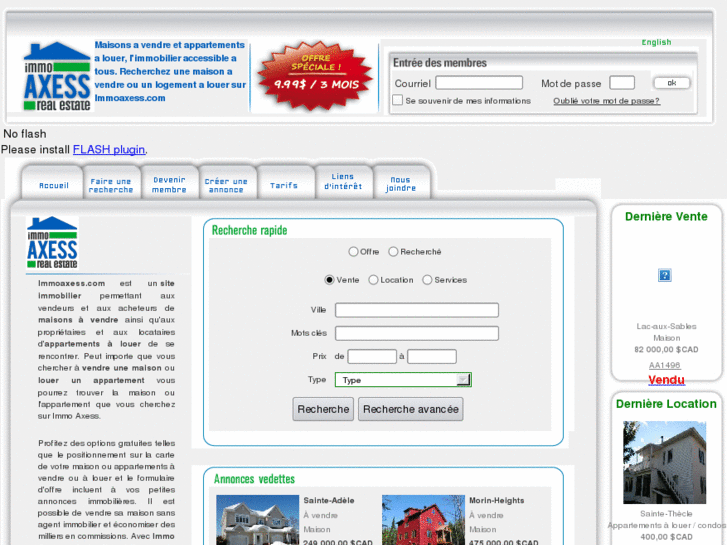This screenshot has height=545, width=727.
Task: Switch site language to English
Action: (656, 42)
